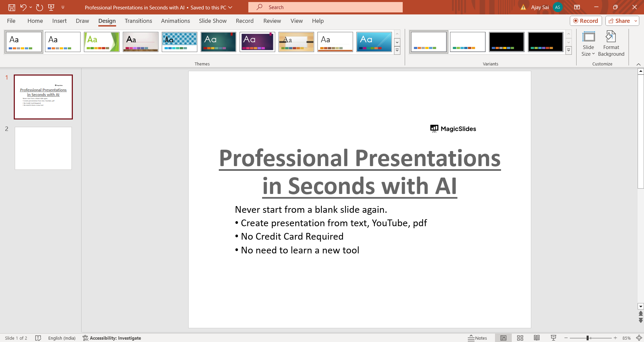This screenshot has width=644, height=342.
Task: Open Format Background pane
Action: [x=611, y=44]
